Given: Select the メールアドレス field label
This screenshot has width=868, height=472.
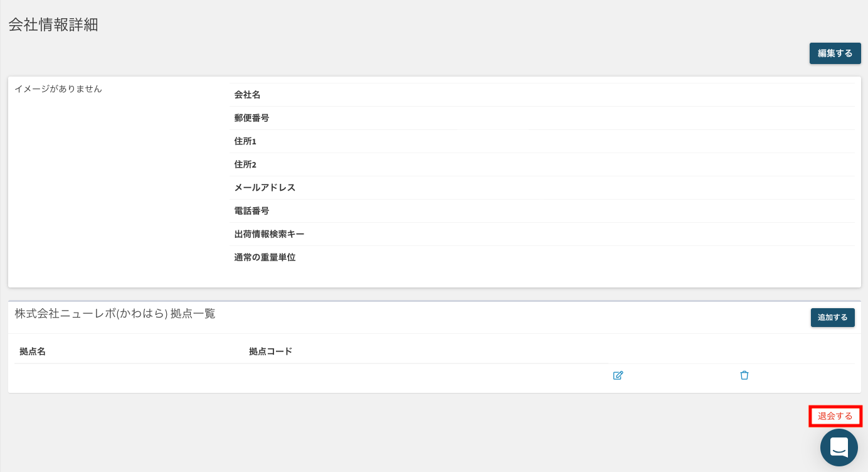Looking at the screenshot, I should pos(265,188).
